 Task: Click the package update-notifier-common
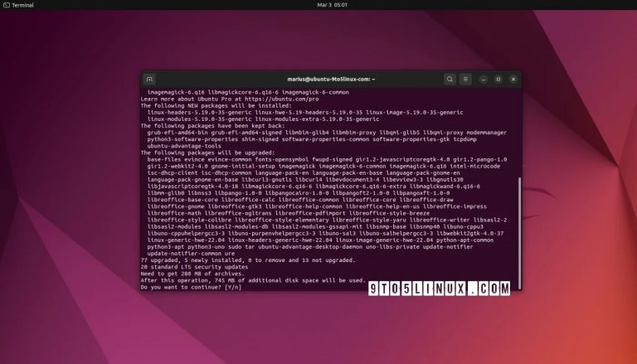184,254
